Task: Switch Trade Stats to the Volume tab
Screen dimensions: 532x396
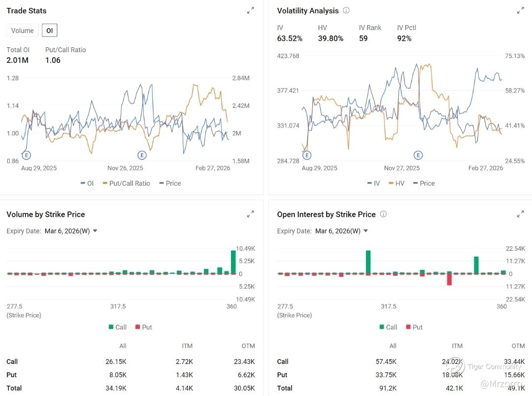Action: [x=22, y=31]
